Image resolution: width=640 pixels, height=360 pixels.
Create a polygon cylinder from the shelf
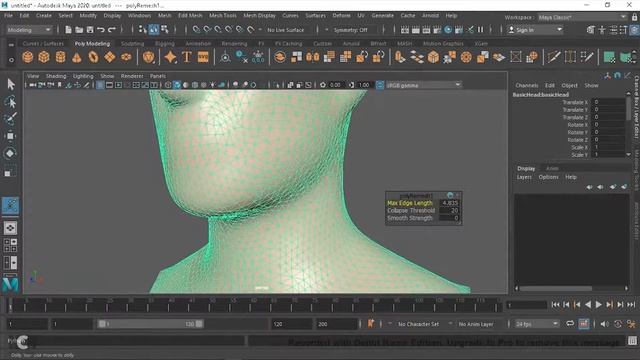[60, 57]
